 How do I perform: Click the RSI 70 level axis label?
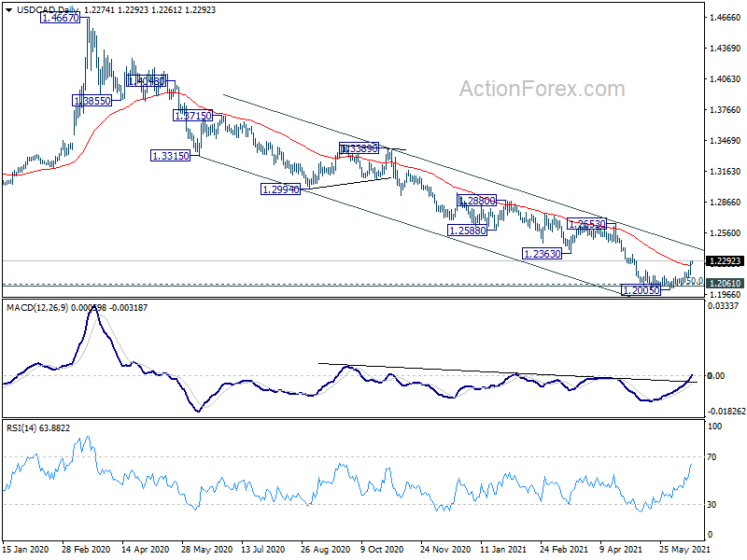point(712,457)
